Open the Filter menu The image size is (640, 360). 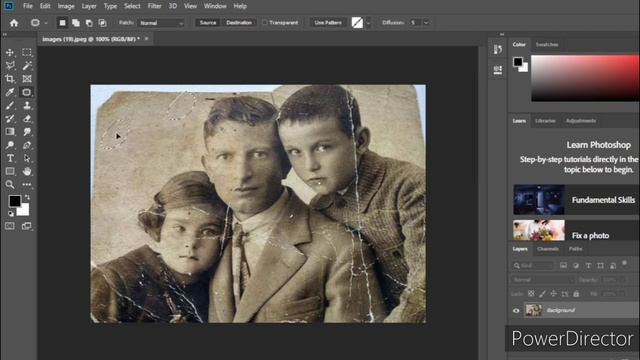(154, 6)
